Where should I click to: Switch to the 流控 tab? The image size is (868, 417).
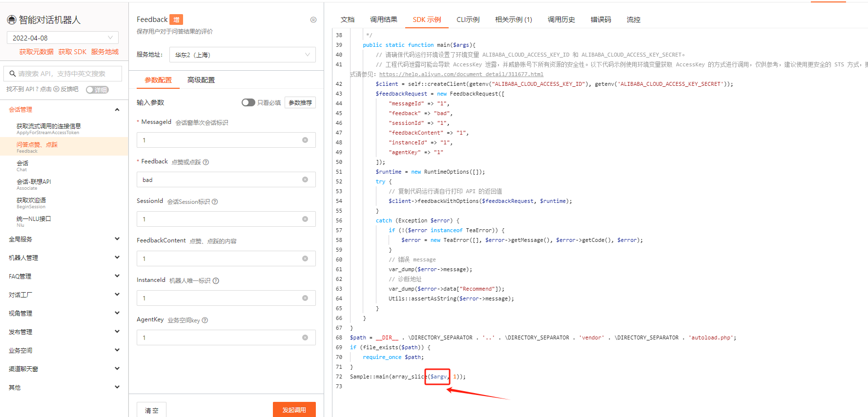tap(634, 20)
